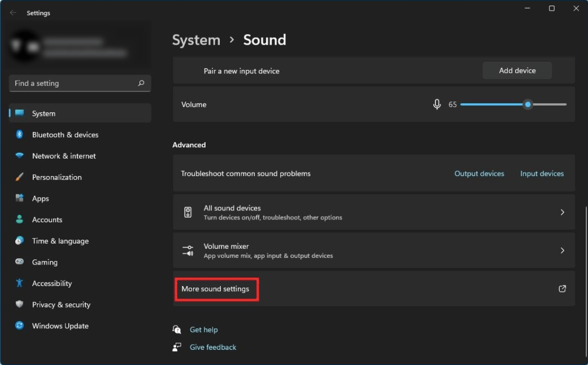Screen dimensions: 588x365
Task: Expand the All sound devices row chevron
Action: (562, 212)
